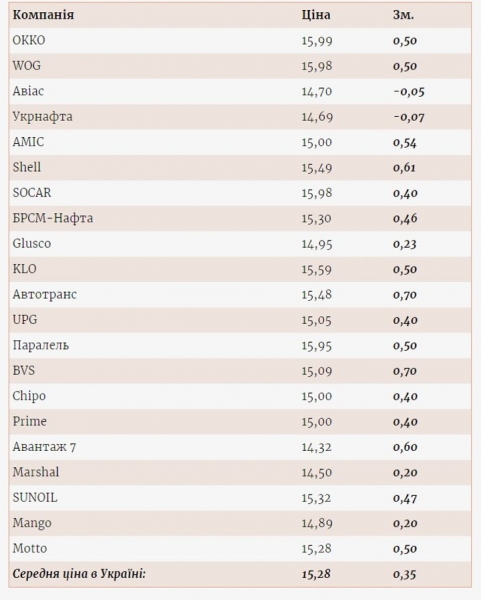Select the SOCAR company name

pyautogui.click(x=32, y=193)
